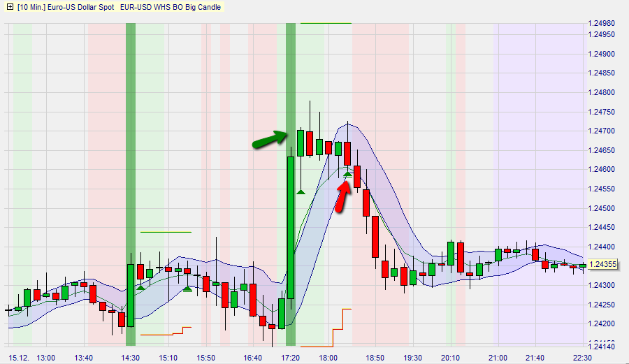629x364 pixels.
Task: Click time axis label 20:10
Action: coord(451,358)
